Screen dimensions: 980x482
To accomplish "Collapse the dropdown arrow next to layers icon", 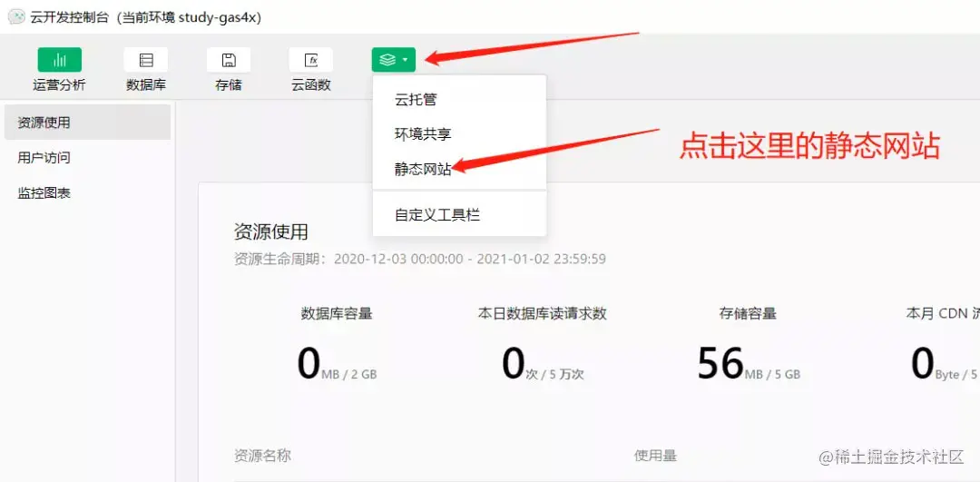I will (x=407, y=60).
